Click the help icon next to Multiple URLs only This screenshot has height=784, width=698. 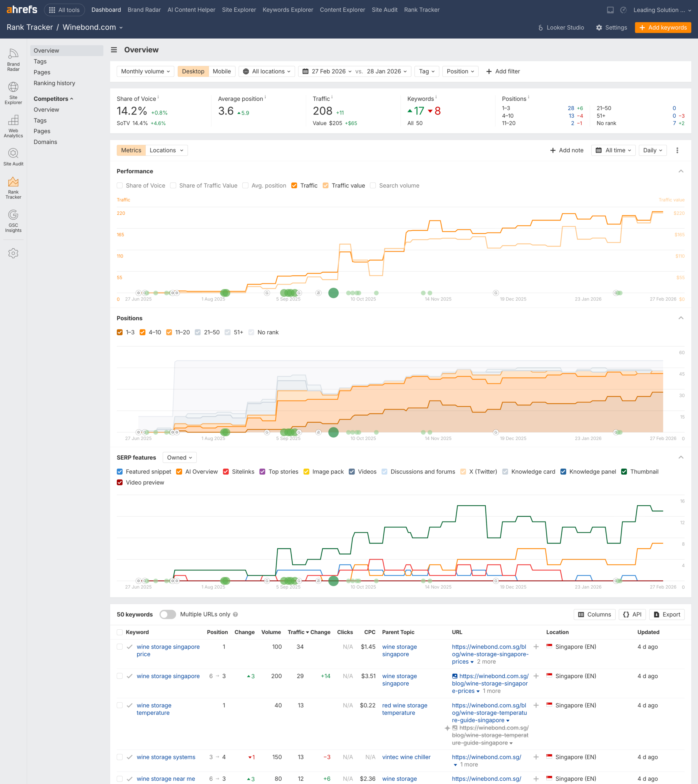pyautogui.click(x=235, y=614)
